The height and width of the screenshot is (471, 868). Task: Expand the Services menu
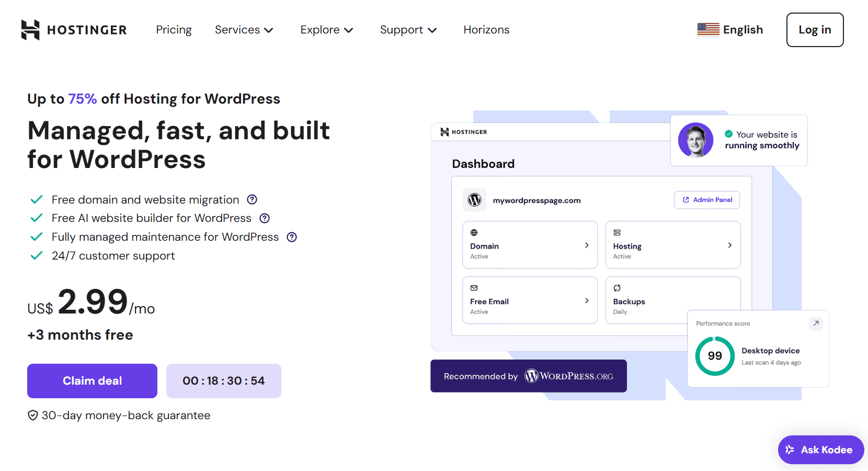(244, 30)
